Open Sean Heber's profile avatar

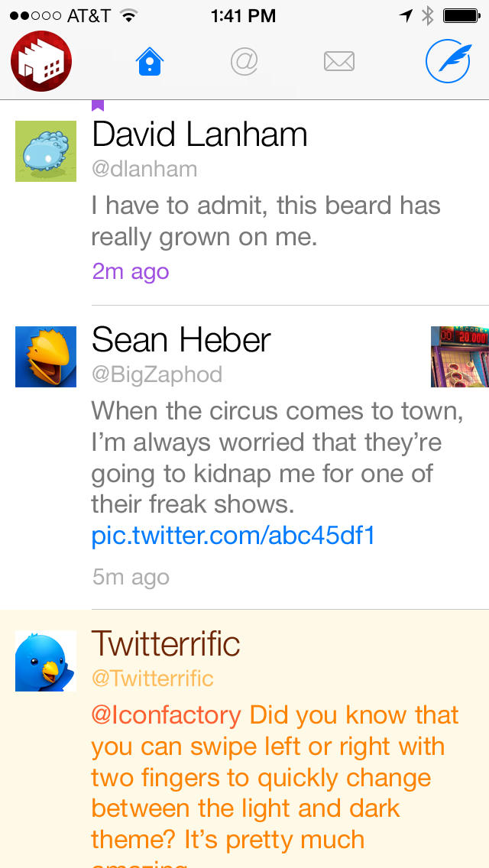point(46,357)
